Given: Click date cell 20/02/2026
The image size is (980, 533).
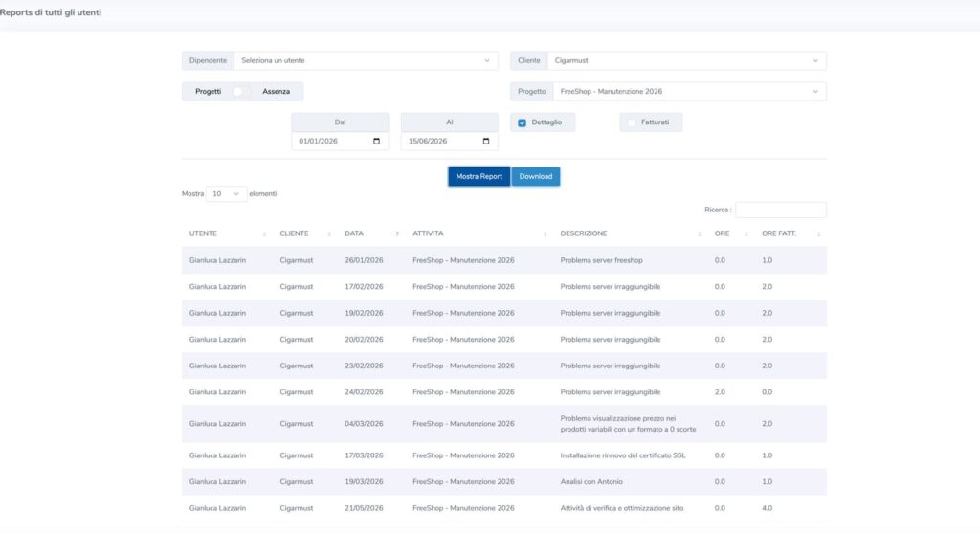Looking at the screenshot, I should (364, 340).
